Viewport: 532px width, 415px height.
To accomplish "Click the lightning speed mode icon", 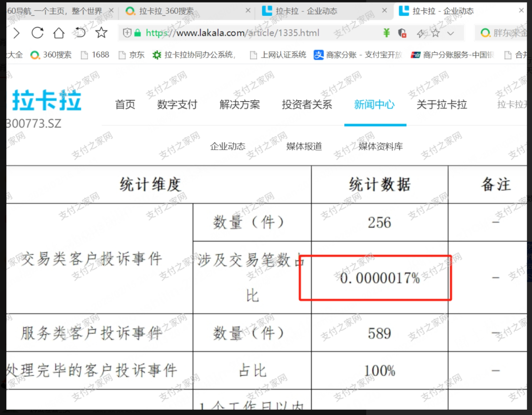I will click(421, 33).
